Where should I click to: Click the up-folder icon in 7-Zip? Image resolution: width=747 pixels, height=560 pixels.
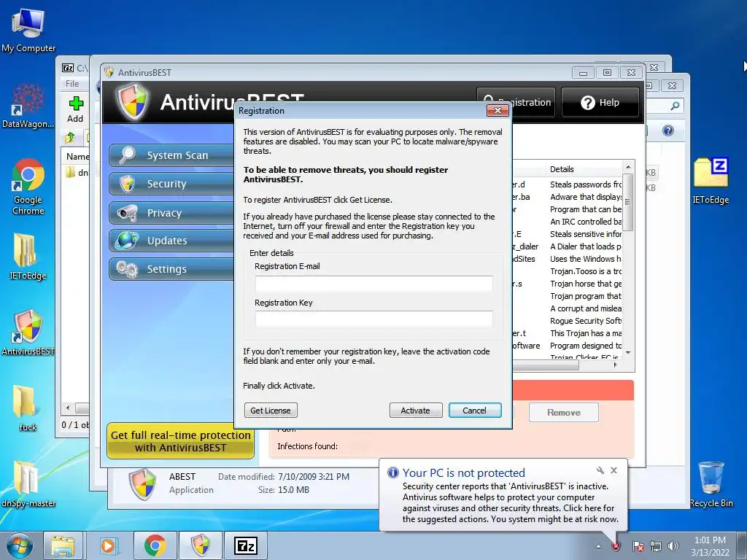(70, 138)
